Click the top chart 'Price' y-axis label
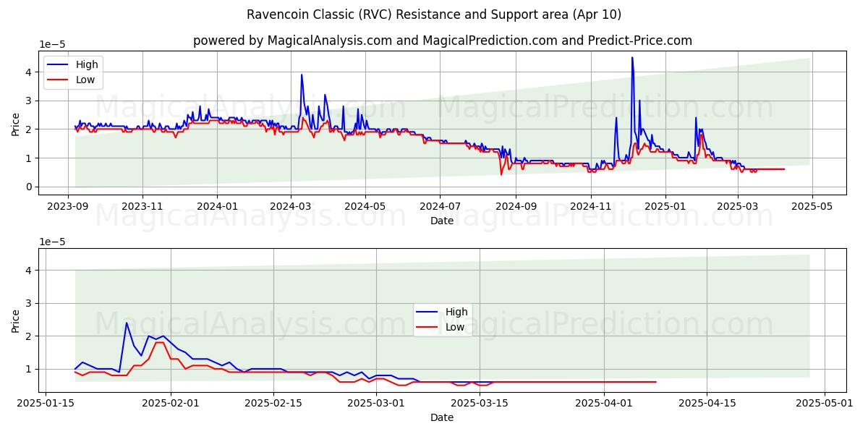This screenshot has width=868, height=434. (16, 124)
